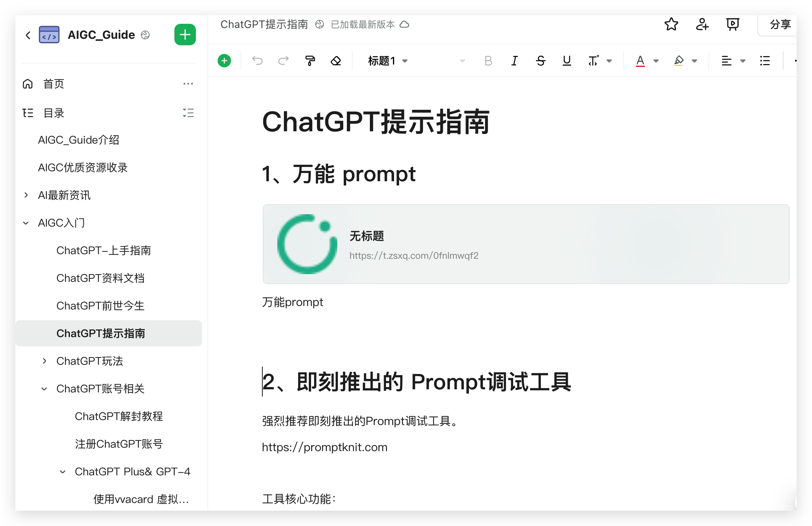This screenshot has height=526, width=812.
Task: Toggle italic formatting
Action: tap(514, 61)
